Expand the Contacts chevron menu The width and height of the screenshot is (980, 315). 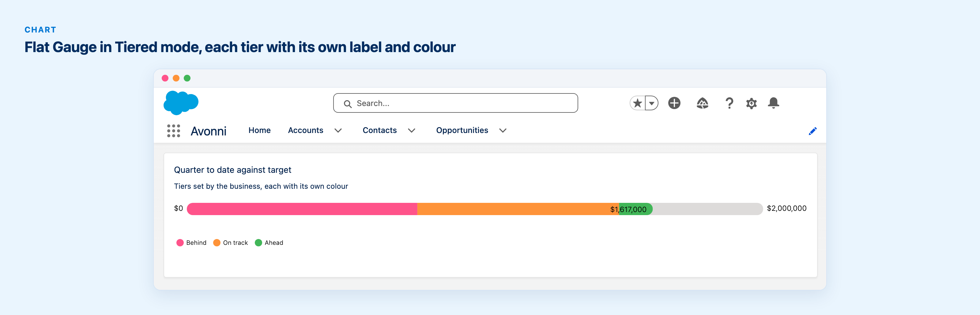[411, 131]
